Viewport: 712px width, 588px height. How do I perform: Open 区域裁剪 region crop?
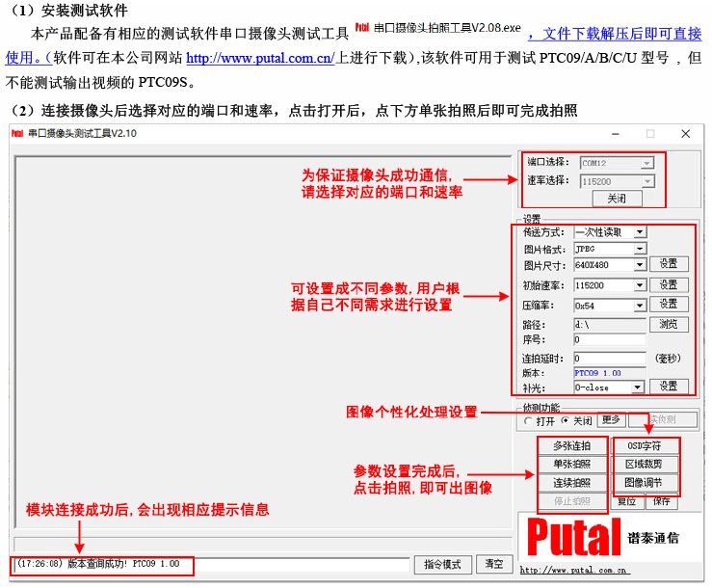645,465
